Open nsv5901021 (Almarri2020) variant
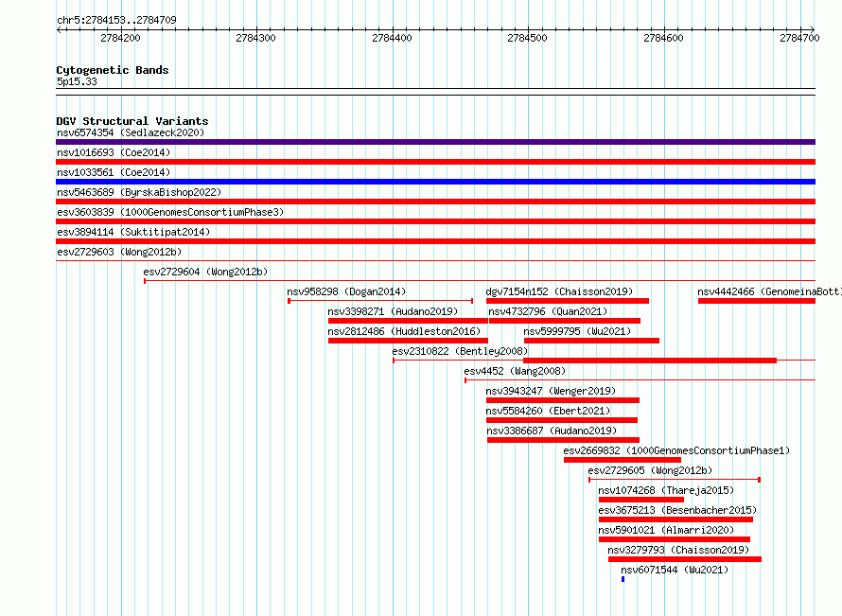 666,530
